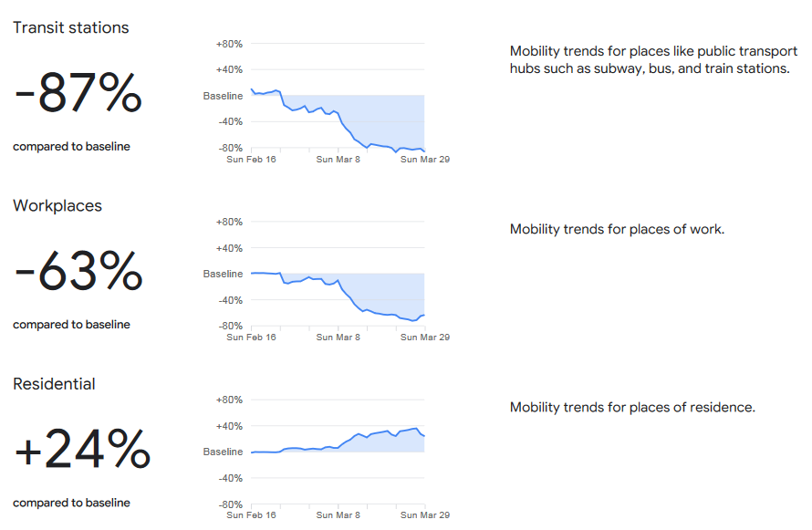The image size is (812, 530).
Task: Click Sun Mar 8 on transit chart
Action: pos(338,160)
